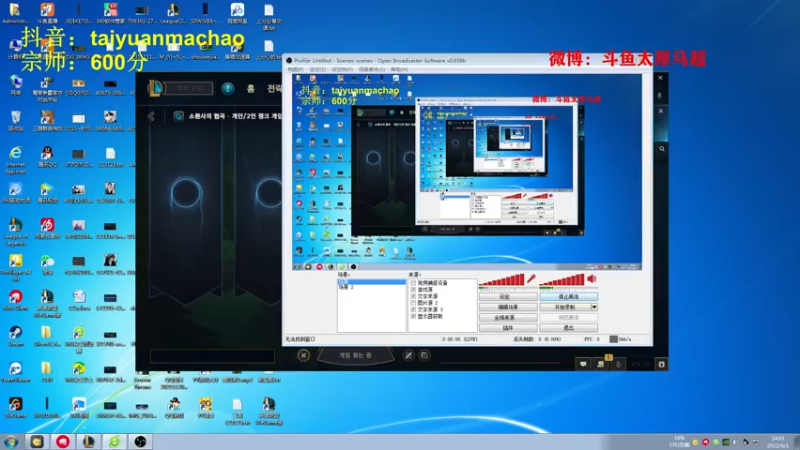Enable the first source checkbox 视频捕捉设备
The height and width of the screenshot is (450, 800).
[413, 283]
